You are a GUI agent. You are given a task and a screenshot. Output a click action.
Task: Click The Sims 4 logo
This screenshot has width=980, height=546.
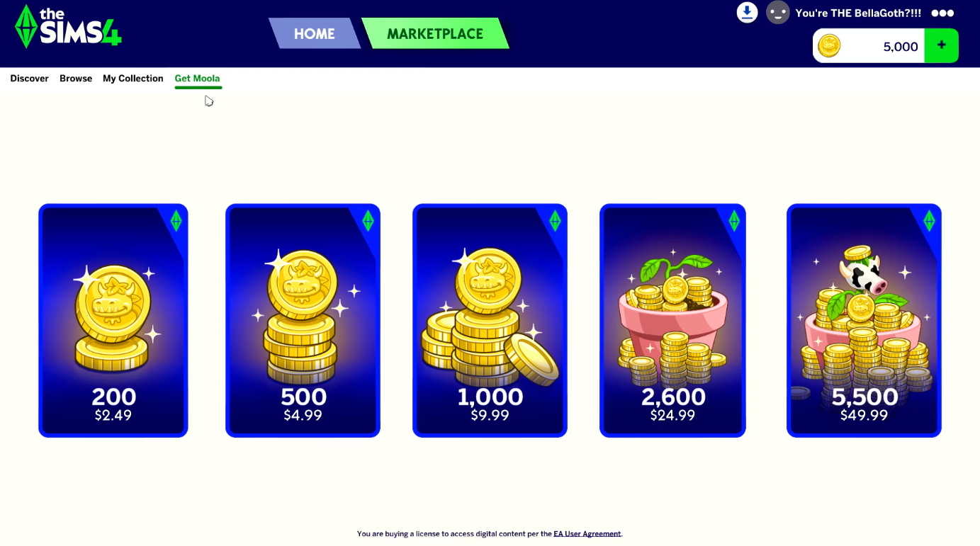pos(68,27)
